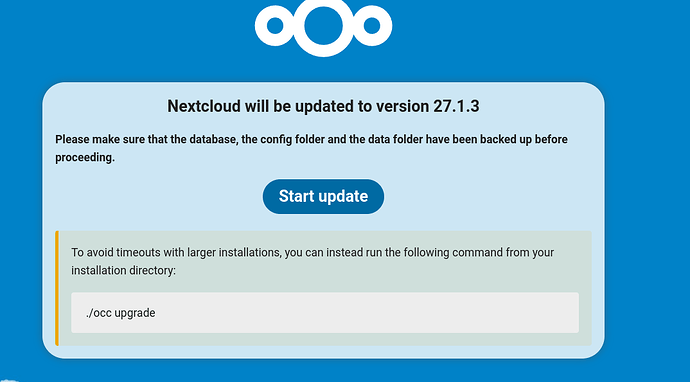
Task: Click 'installation directory:' in the note
Action: coord(123,271)
